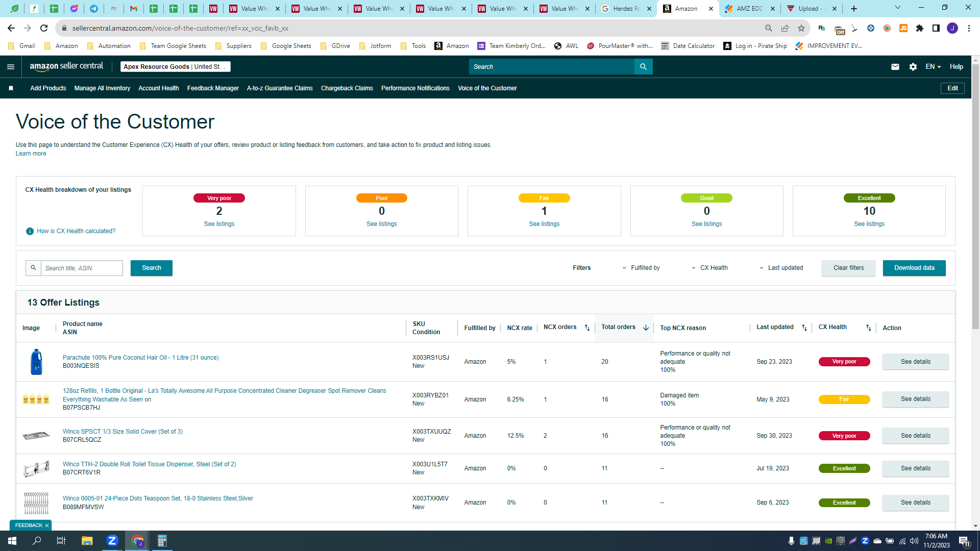Open Feedback Manager

click(x=213, y=88)
